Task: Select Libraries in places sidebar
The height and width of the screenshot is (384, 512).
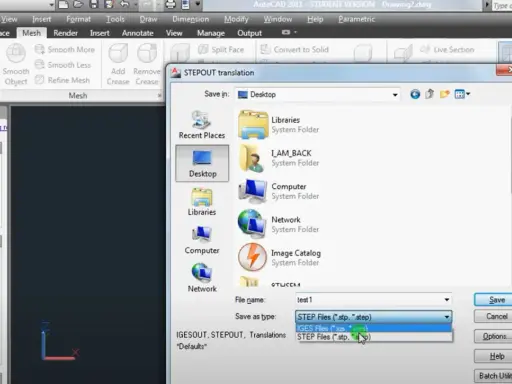Action: click(202, 202)
